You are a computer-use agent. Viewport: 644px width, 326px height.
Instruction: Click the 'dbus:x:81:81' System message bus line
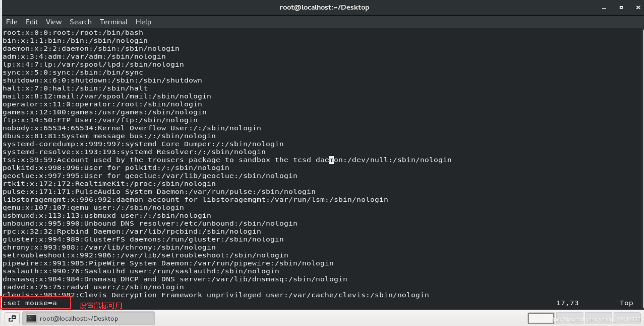click(109, 136)
